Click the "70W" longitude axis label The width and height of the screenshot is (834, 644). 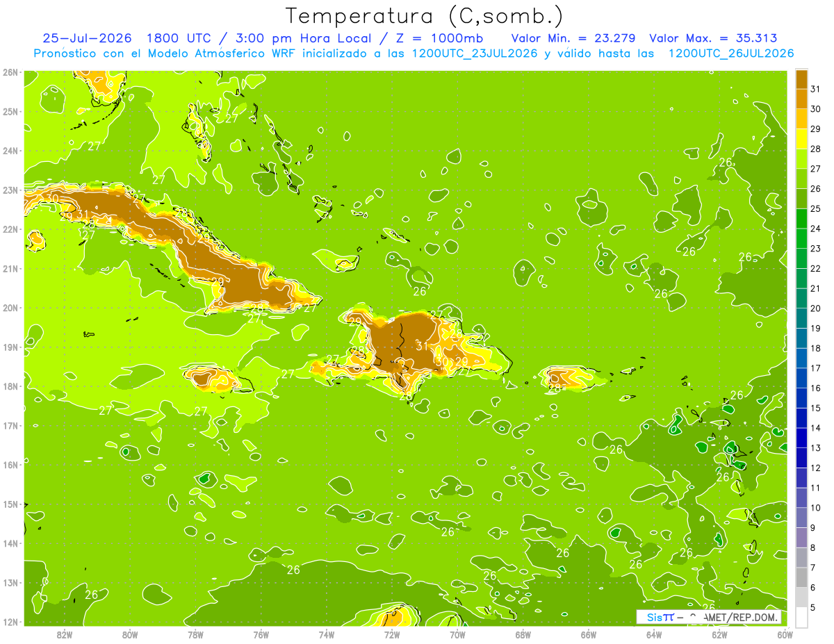(457, 634)
